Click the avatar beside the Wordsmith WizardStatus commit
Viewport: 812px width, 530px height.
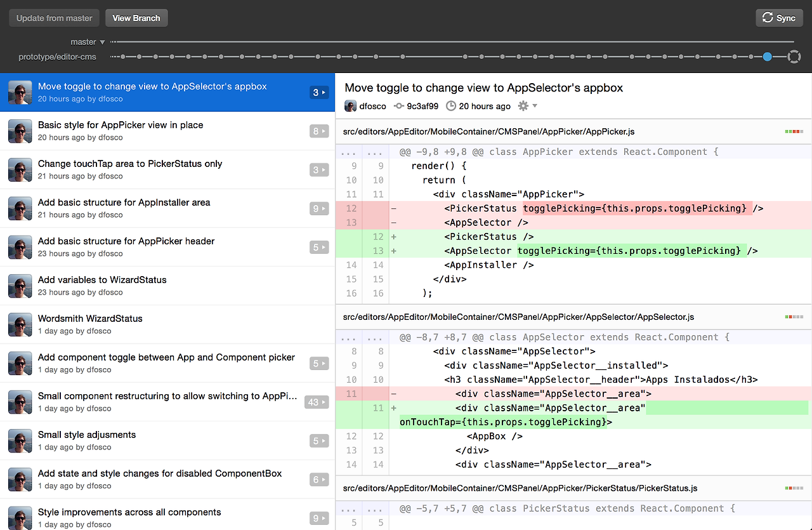pyautogui.click(x=20, y=324)
